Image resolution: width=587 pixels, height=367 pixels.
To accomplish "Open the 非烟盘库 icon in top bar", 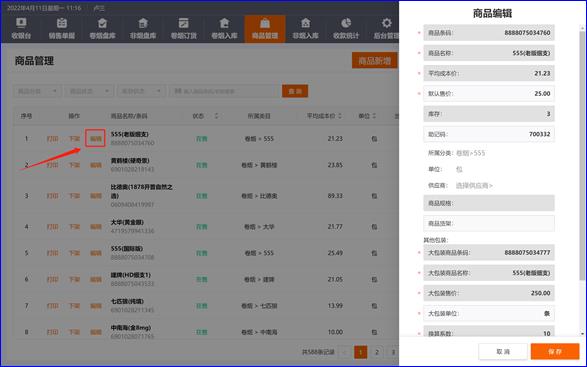I will click(x=143, y=23).
